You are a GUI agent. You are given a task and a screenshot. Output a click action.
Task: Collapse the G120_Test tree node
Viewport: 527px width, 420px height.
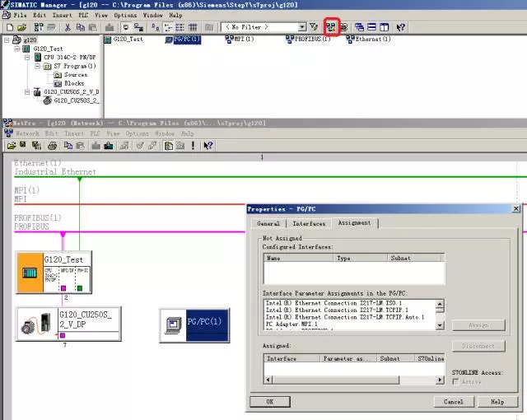tap(17, 49)
